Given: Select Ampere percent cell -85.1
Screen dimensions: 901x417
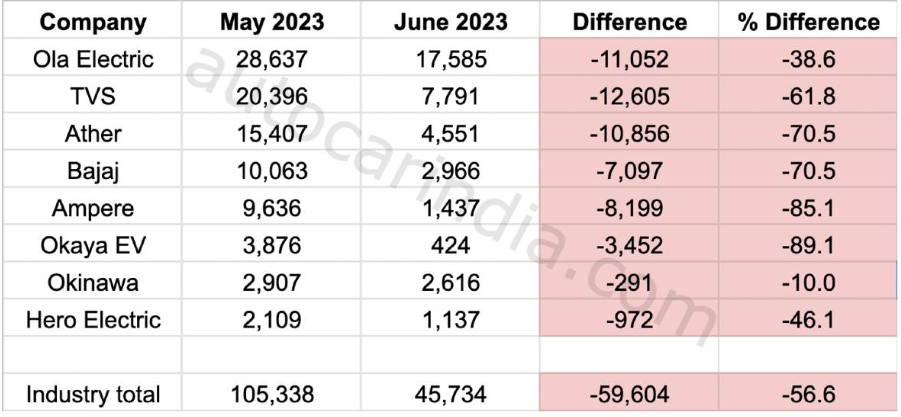Looking at the screenshot, I should [x=808, y=208].
